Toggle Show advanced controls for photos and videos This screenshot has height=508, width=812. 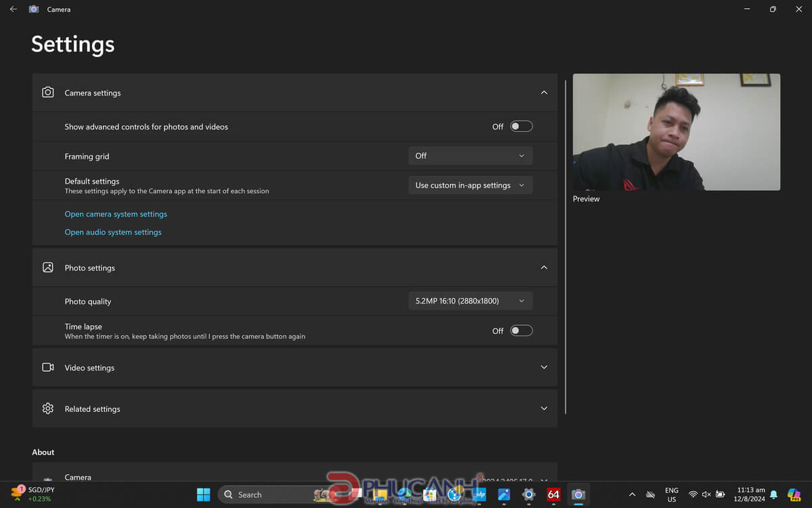[521, 127]
